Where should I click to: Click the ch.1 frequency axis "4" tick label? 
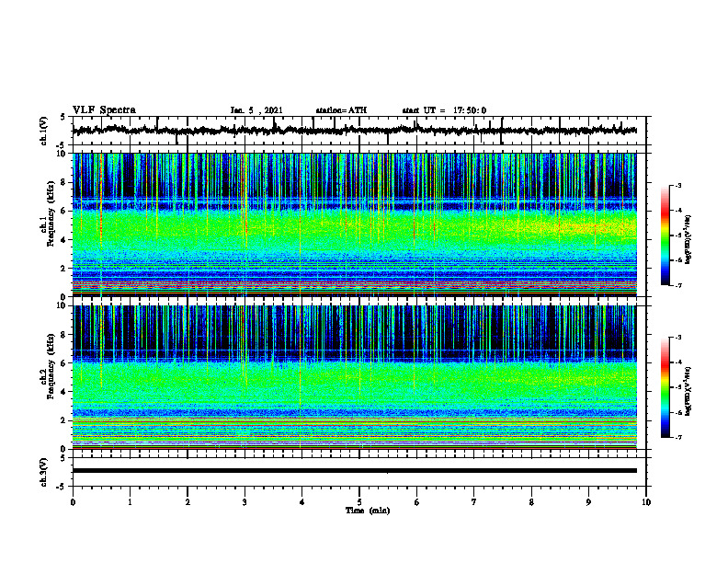[64, 240]
